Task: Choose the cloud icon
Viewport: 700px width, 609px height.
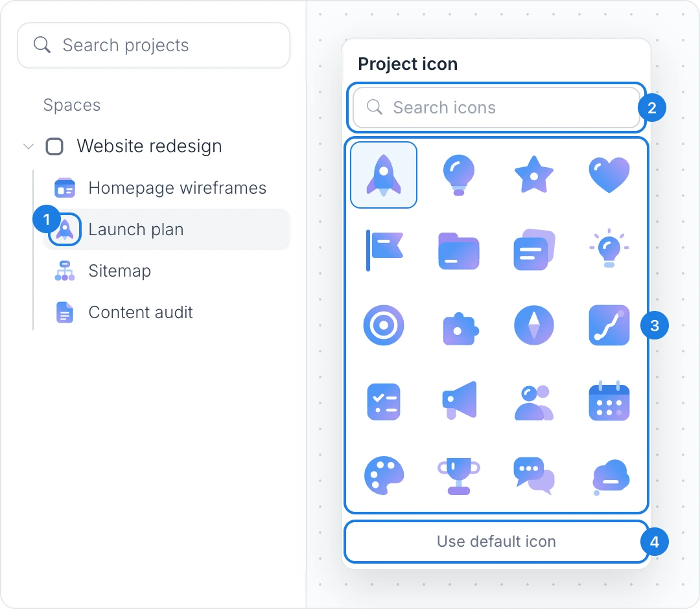Action: [610, 477]
